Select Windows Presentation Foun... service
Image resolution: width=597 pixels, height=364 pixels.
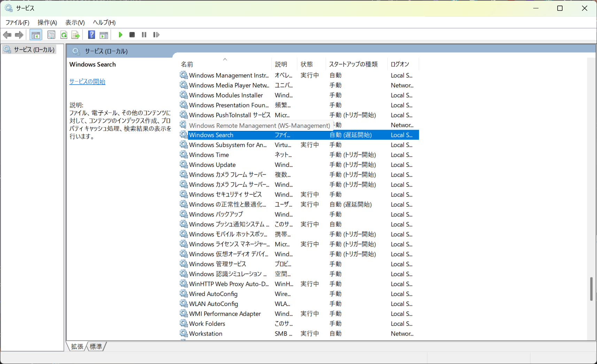[299, 105]
